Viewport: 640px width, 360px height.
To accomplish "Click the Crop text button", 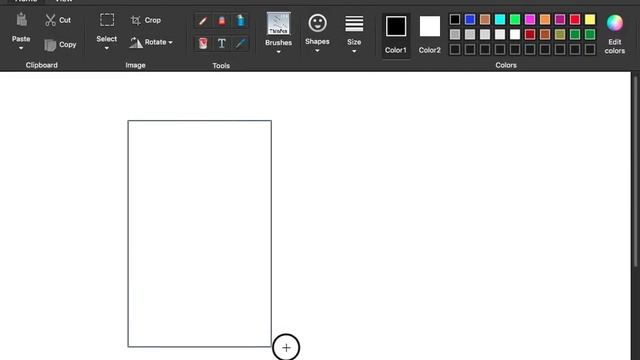I will (153, 20).
